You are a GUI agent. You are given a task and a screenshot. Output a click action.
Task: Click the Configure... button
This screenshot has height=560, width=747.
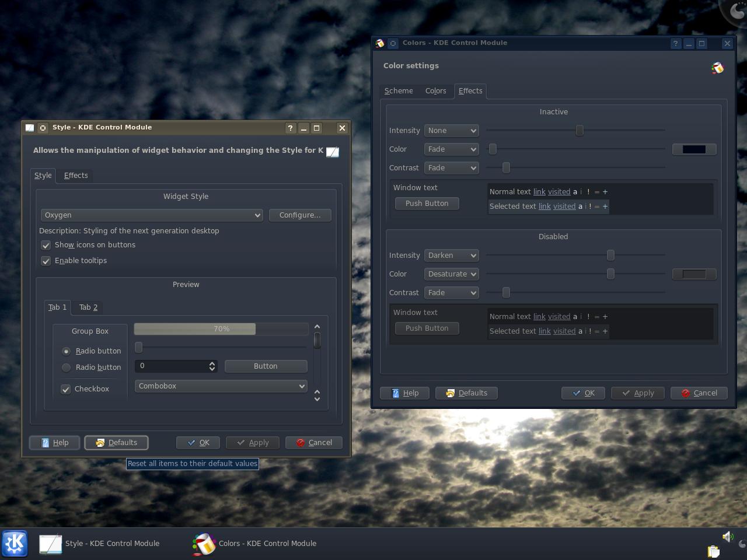pos(300,215)
